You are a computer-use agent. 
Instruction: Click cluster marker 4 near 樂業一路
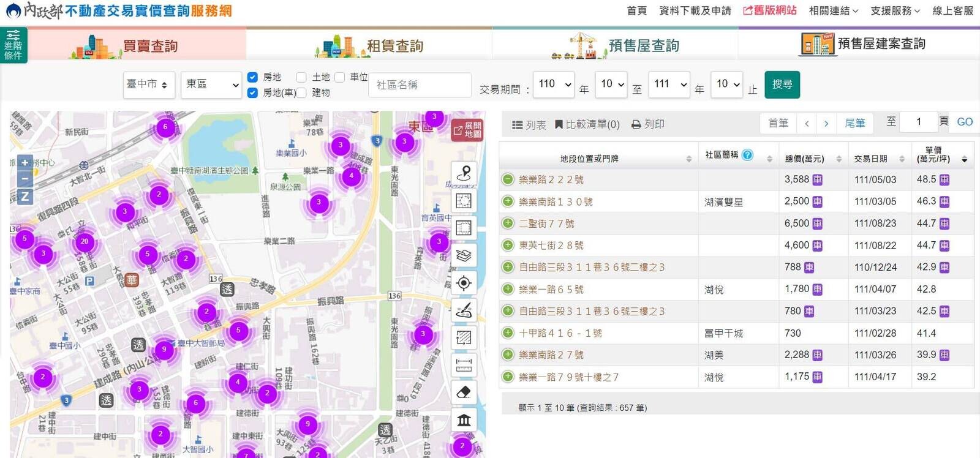[x=351, y=176]
